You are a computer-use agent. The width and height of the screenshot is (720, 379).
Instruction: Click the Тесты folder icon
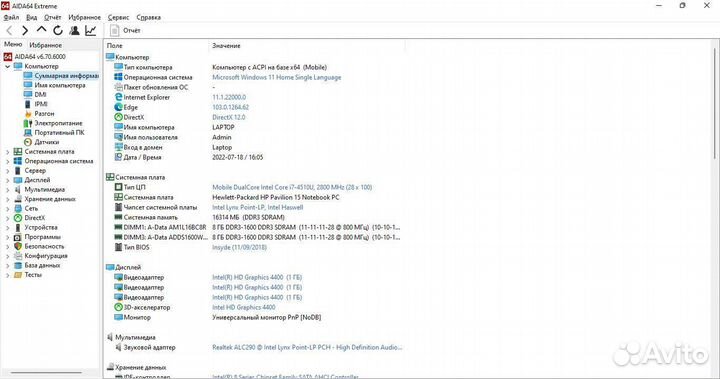(x=17, y=275)
